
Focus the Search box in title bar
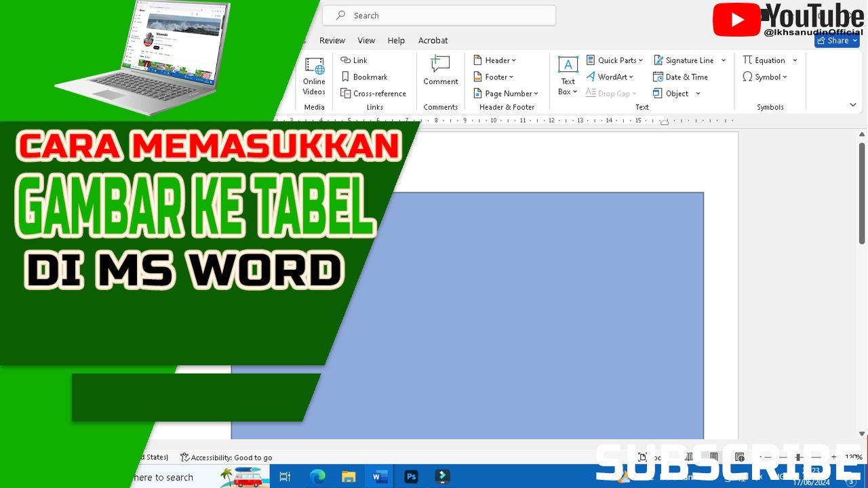point(439,16)
